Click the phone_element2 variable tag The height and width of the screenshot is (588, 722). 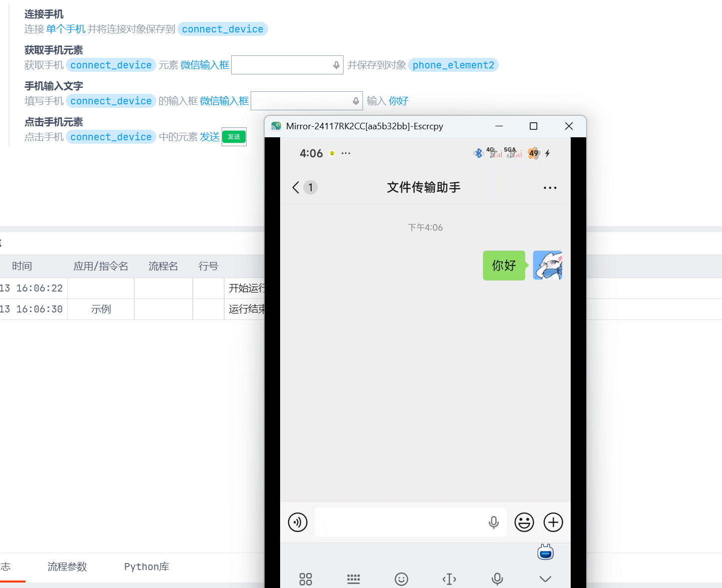click(453, 65)
